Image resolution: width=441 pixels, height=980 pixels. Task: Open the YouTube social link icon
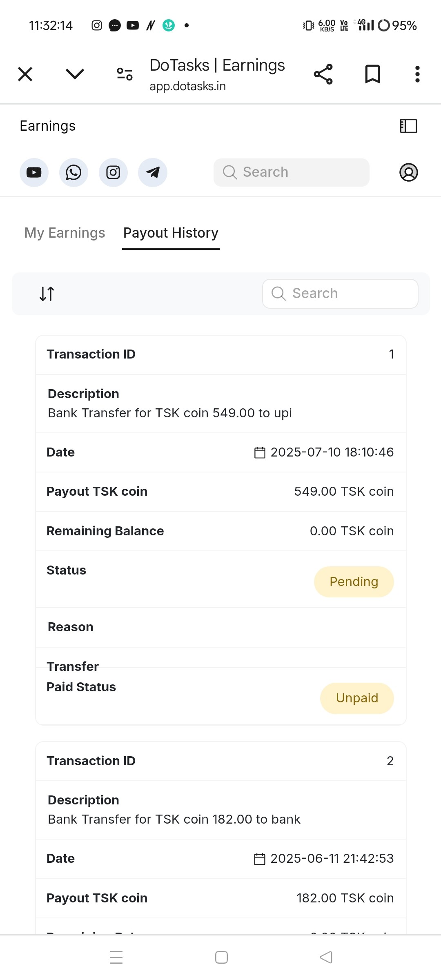click(34, 172)
